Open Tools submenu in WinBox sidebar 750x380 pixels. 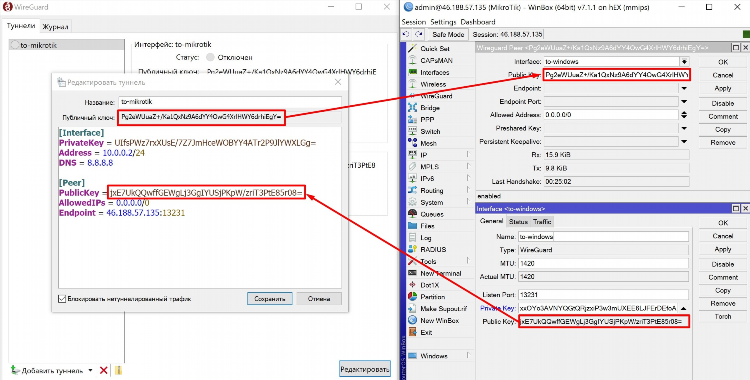point(428,261)
